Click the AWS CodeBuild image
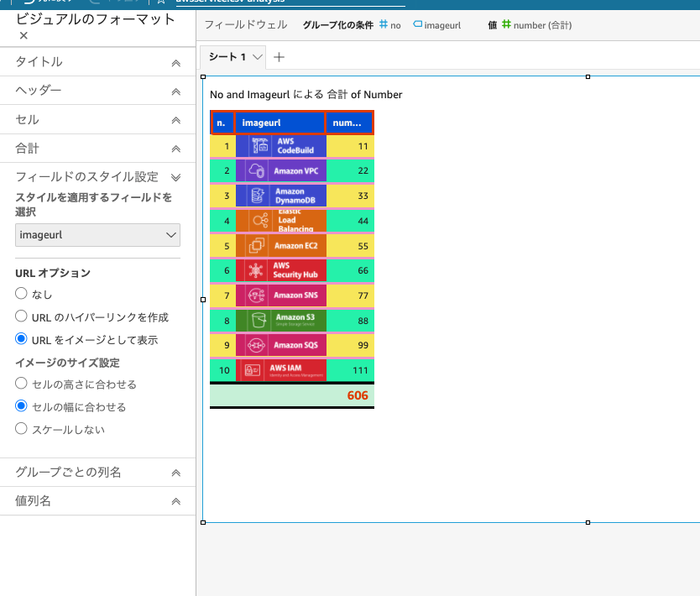The height and width of the screenshot is (596, 700). (281, 146)
